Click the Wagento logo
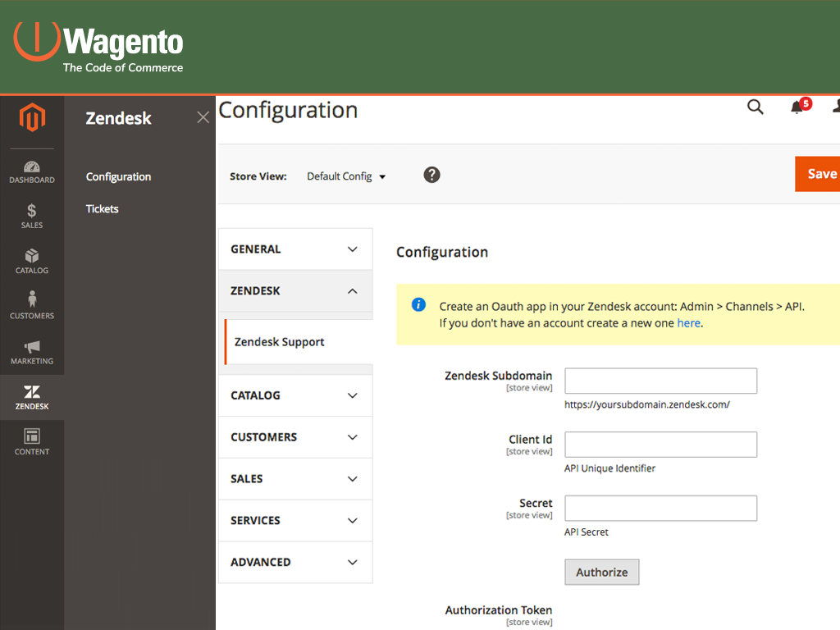This screenshot has width=840, height=630. [x=98, y=47]
